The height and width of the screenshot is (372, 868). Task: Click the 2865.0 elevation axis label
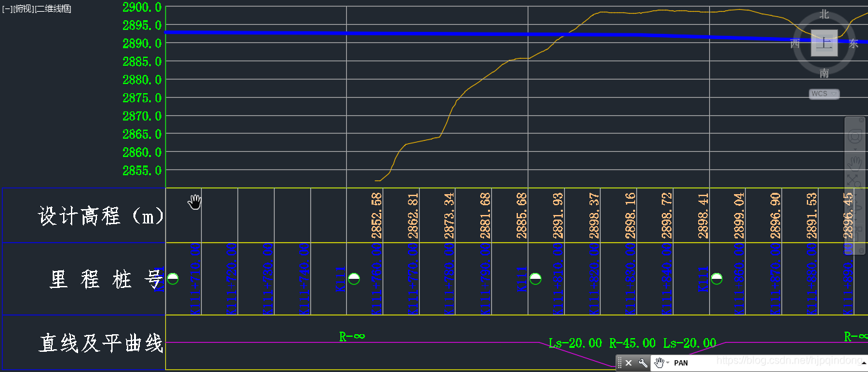(142, 134)
